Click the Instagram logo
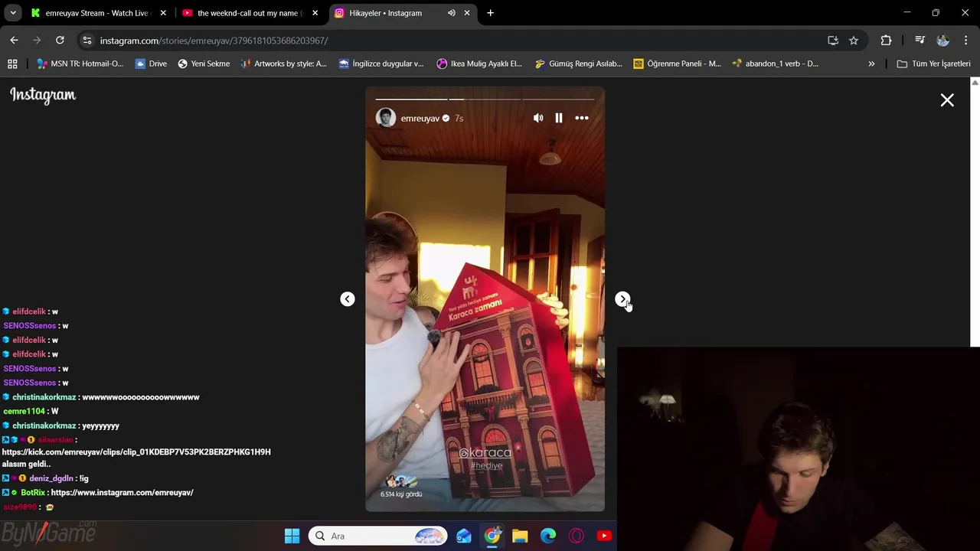 (43, 95)
